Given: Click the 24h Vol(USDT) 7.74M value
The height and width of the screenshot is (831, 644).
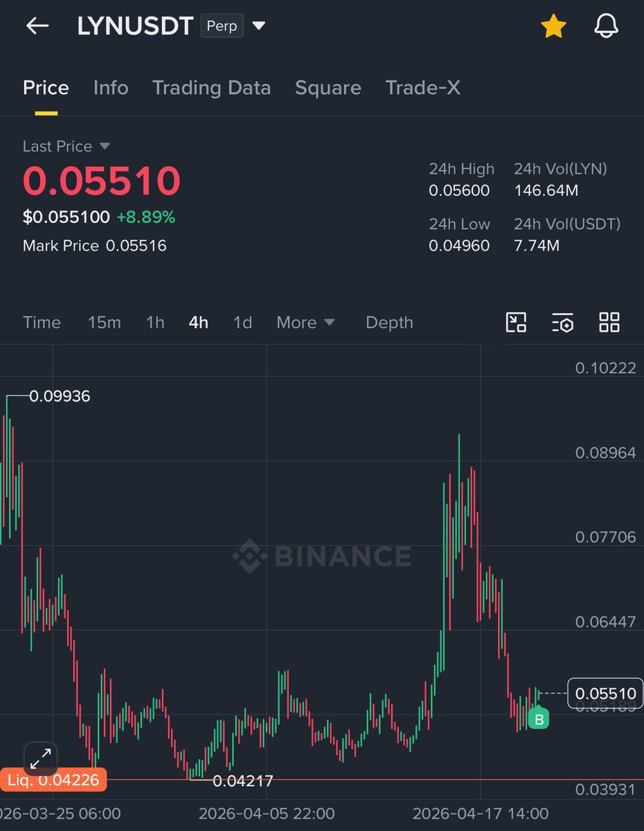Looking at the screenshot, I should (x=537, y=246).
